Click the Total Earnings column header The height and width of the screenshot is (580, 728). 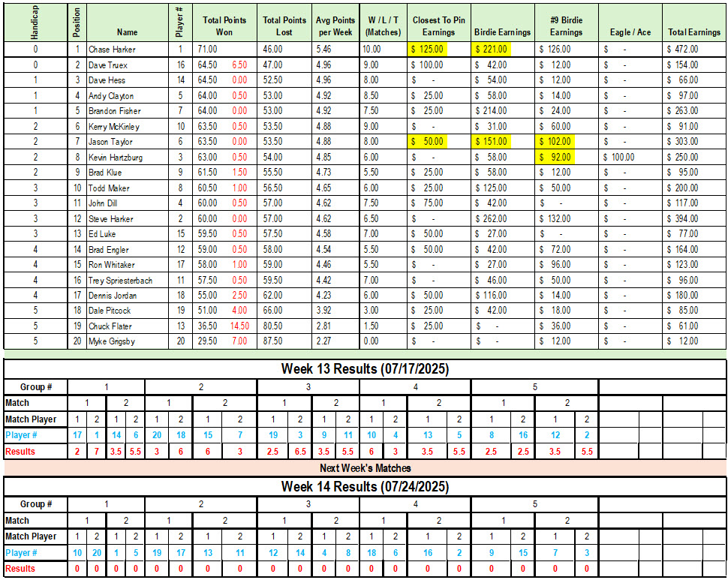pyautogui.click(x=693, y=32)
